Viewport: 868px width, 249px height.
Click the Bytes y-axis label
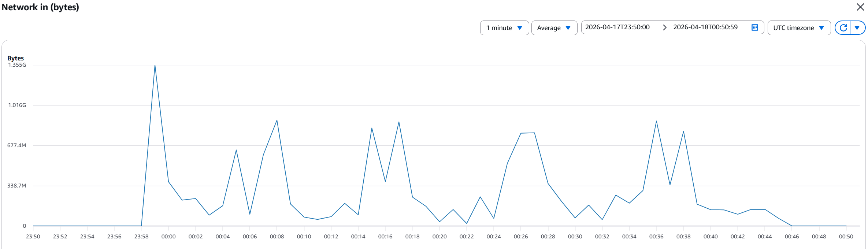coord(15,58)
